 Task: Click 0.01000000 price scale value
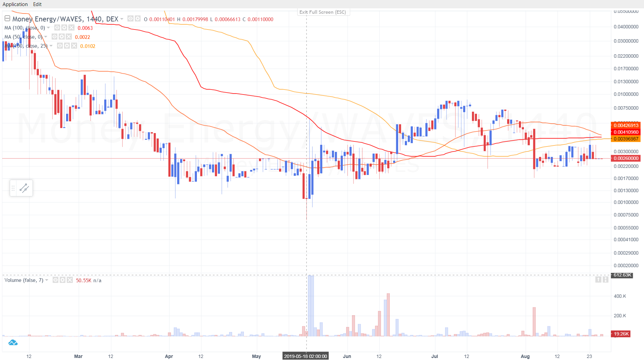626,94
